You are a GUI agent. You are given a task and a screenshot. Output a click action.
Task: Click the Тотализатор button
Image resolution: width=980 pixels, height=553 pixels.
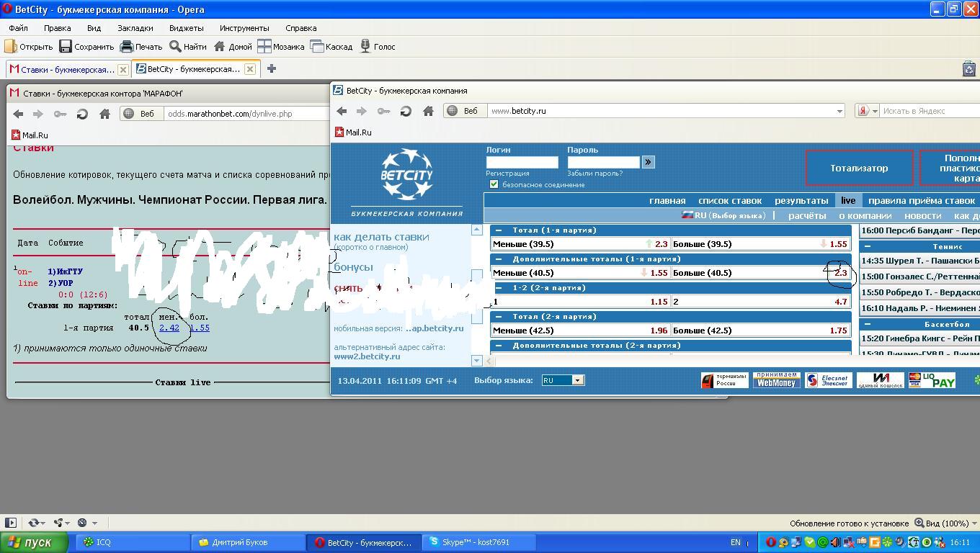pyautogui.click(x=859, y=168)
